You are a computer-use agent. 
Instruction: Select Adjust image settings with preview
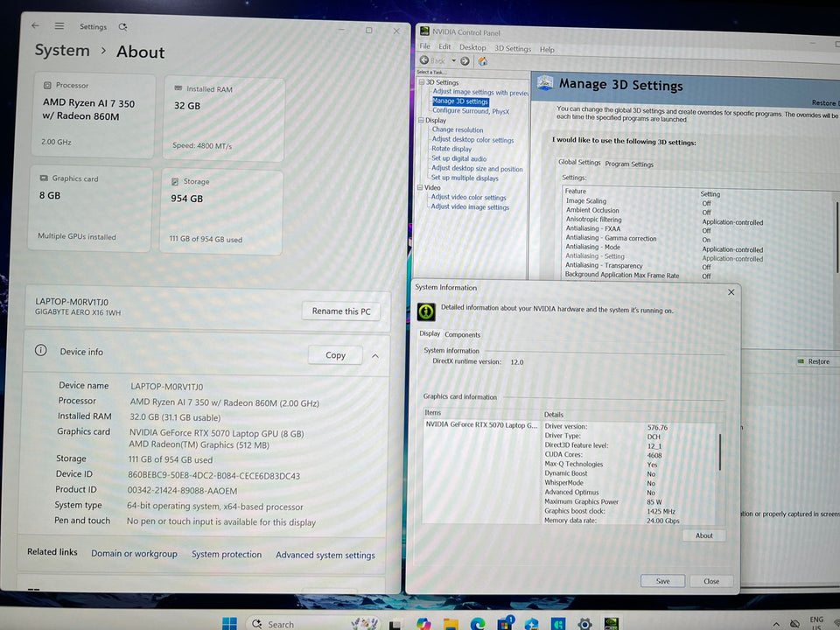coord(480,92)
